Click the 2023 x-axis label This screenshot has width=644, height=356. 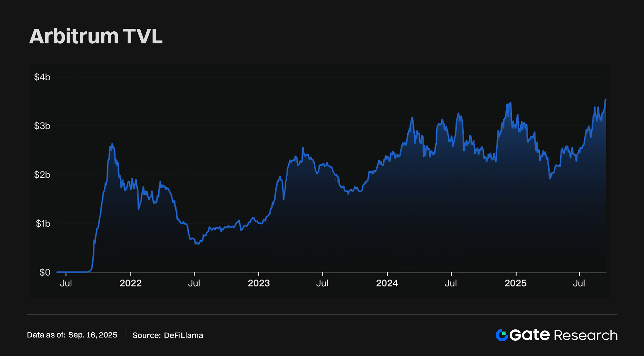[x=259, y=283]
